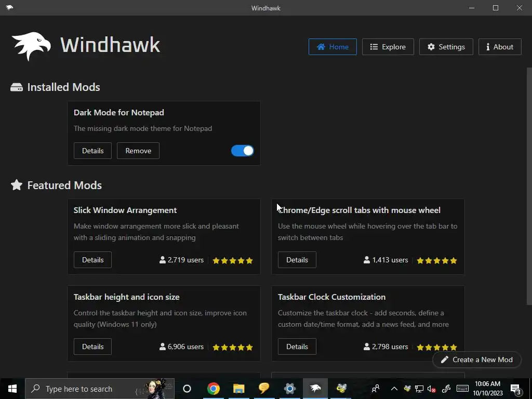
Task: Open the Settings tab
Action: point(446,47)
